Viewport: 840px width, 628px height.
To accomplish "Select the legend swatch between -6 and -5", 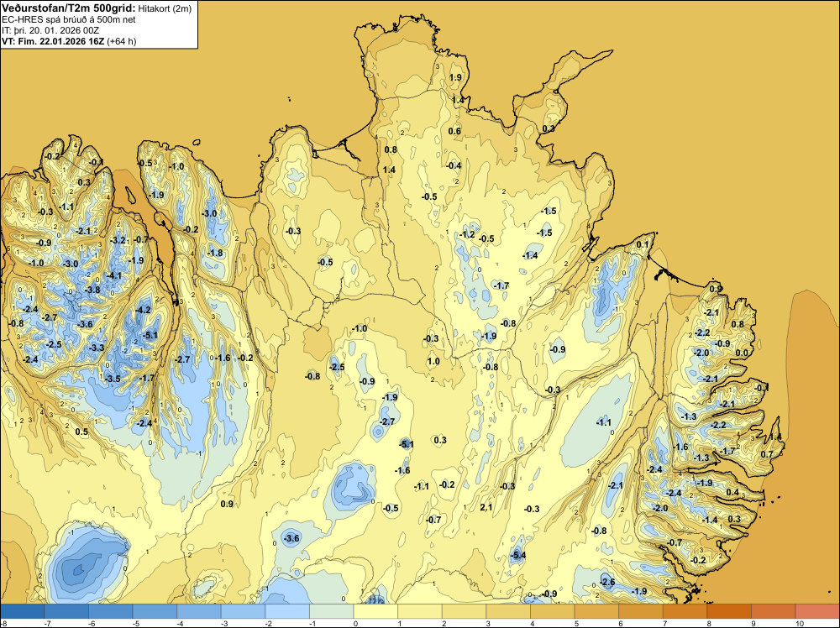I will coord(110,611).
